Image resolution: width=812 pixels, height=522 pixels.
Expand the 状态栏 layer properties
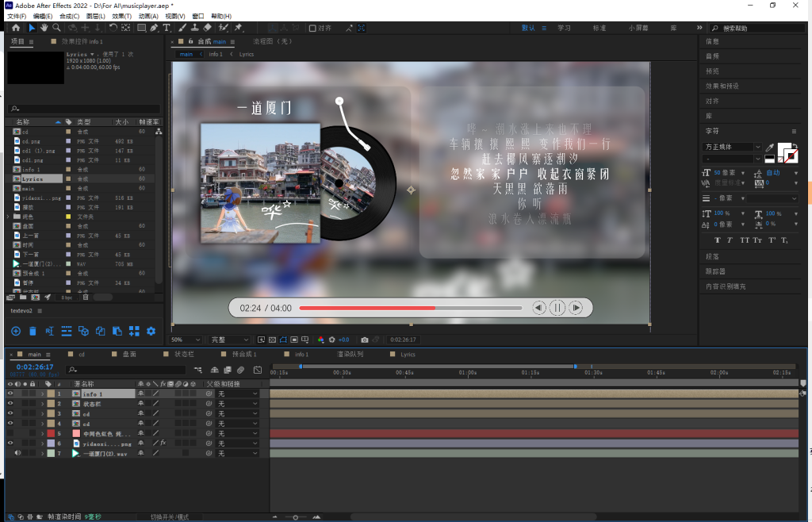click(41, 404)
